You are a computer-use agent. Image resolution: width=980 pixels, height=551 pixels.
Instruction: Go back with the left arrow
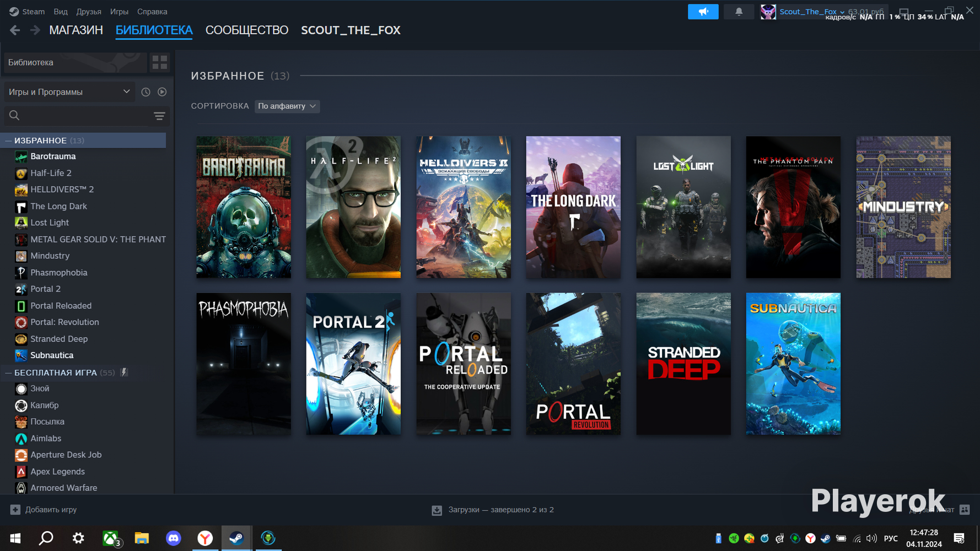click(15, 30)
